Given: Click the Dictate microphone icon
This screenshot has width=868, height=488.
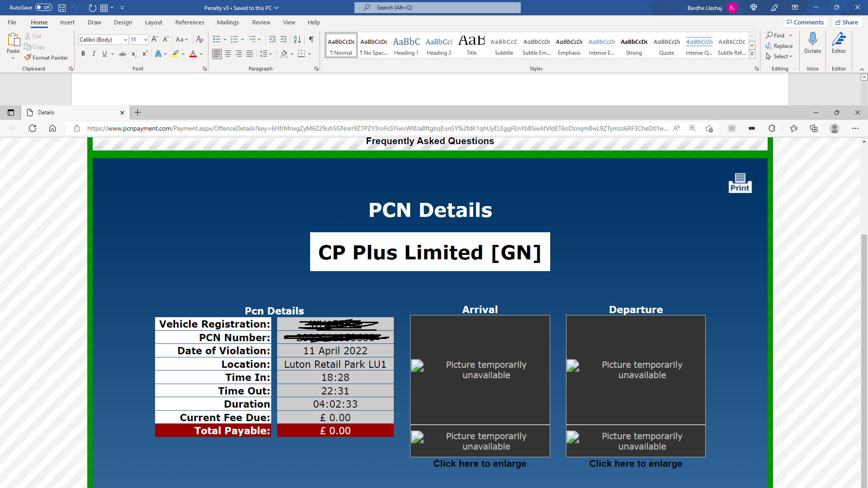Looking at the screenshot, I should point(812,39).
